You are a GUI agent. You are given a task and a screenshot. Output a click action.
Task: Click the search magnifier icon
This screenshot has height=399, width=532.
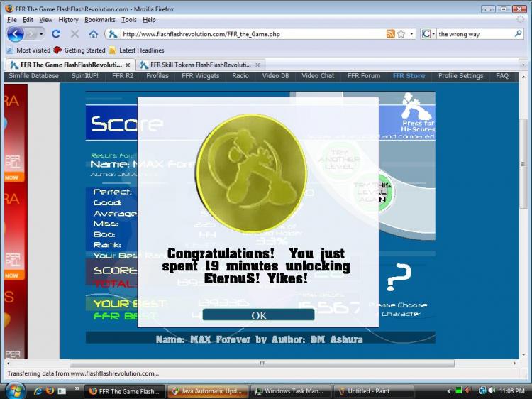click(x=518, y=33)
